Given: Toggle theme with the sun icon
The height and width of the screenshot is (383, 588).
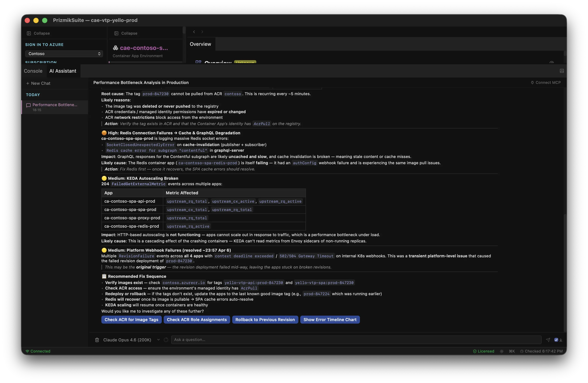Looking at the screenshot, I should pyautogui.click(x=502, y=351).
